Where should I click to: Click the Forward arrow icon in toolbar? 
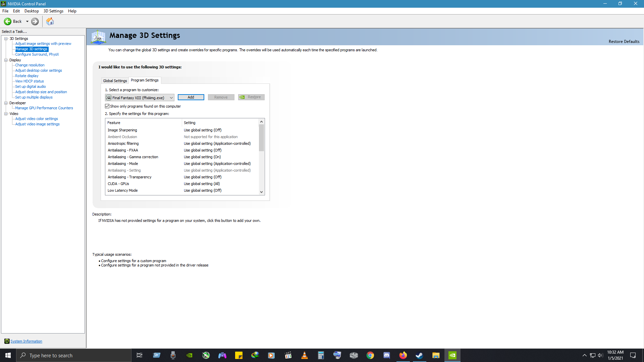click(35, 21)
